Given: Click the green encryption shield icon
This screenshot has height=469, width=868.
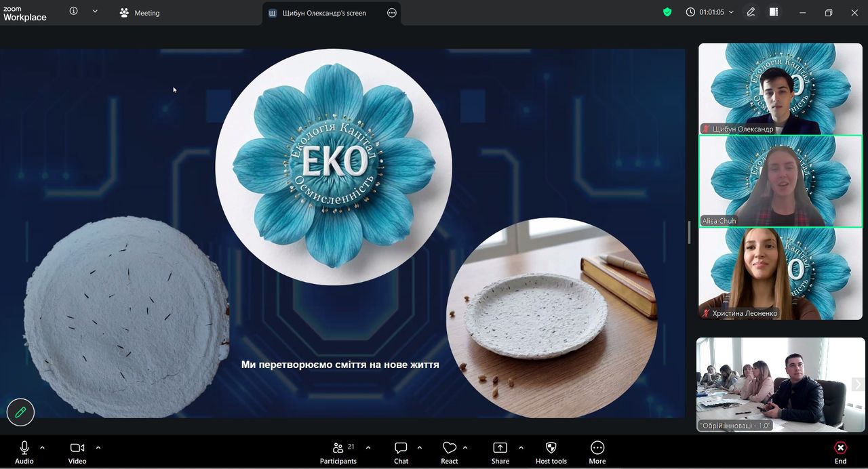Looking at the screenshot, I should point(667,12).
